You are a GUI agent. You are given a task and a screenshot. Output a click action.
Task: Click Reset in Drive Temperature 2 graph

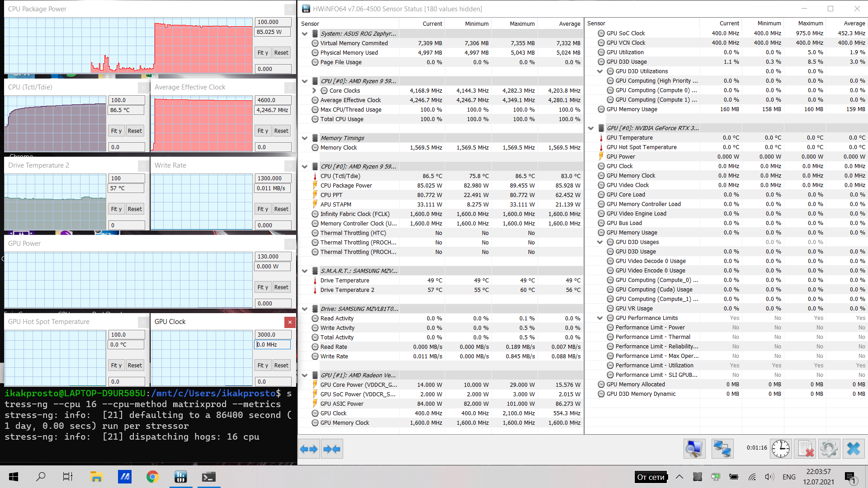[135, 209]
